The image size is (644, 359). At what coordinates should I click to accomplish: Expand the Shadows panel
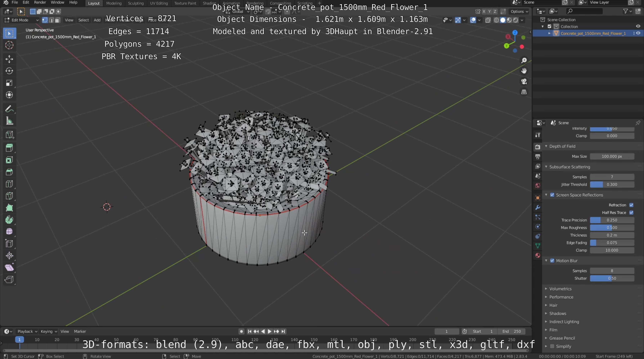(x=558, y=314)
